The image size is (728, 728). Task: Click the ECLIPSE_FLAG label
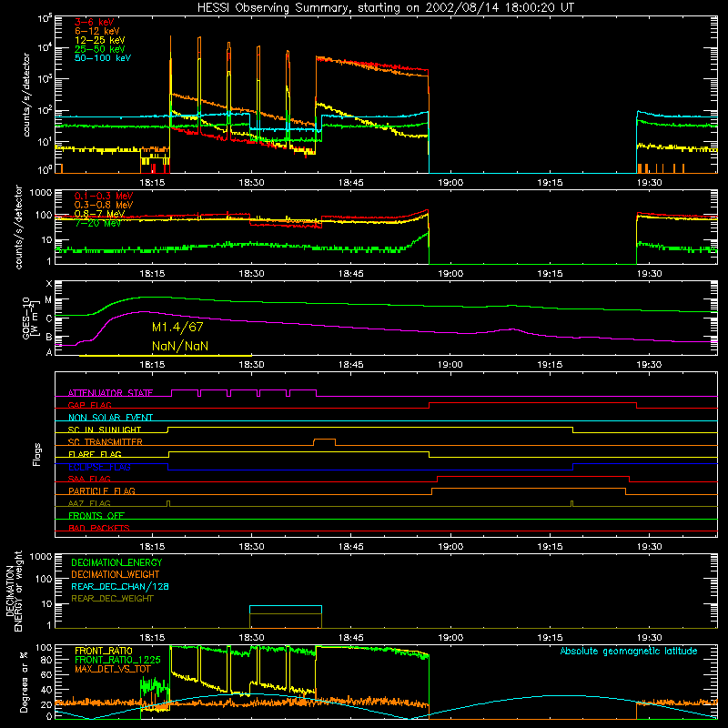tap(99, 467)
